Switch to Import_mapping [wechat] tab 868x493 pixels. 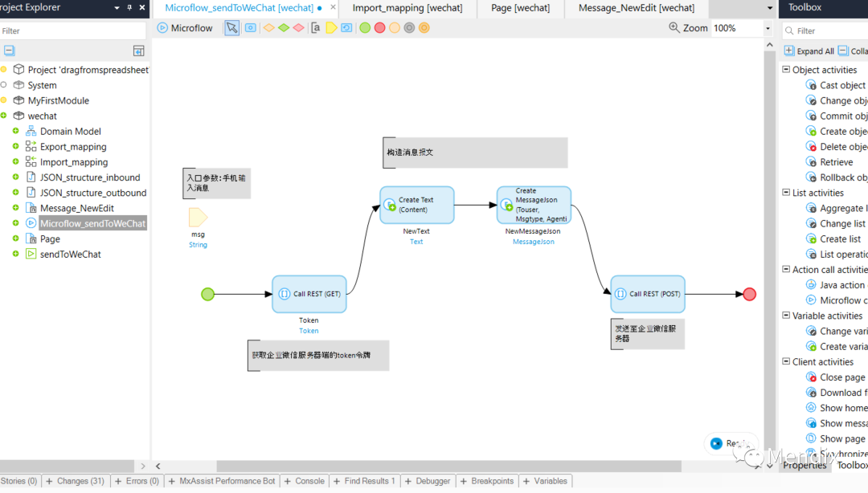click(x=407, y=8)
